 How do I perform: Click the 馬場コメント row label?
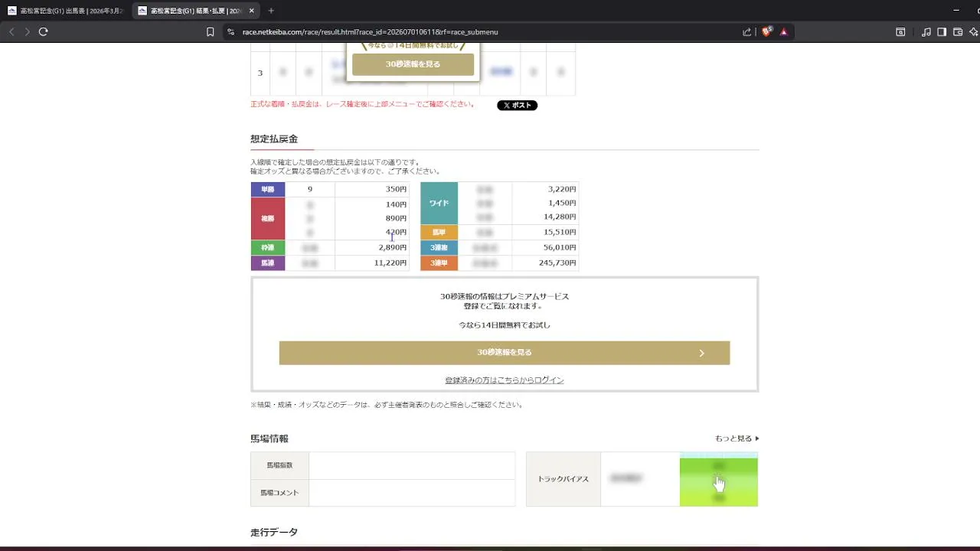(279, 493)
